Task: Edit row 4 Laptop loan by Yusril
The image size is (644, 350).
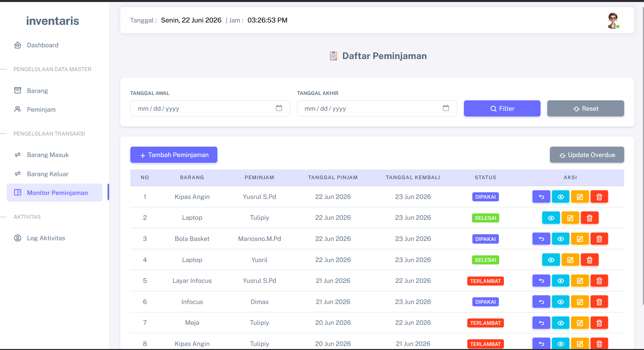Action: [x=570, y=260]
